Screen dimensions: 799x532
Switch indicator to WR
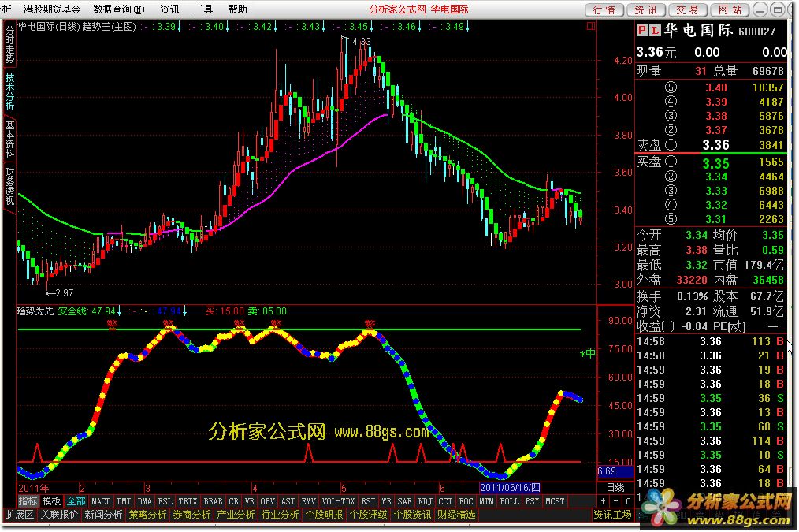point(386,501)
